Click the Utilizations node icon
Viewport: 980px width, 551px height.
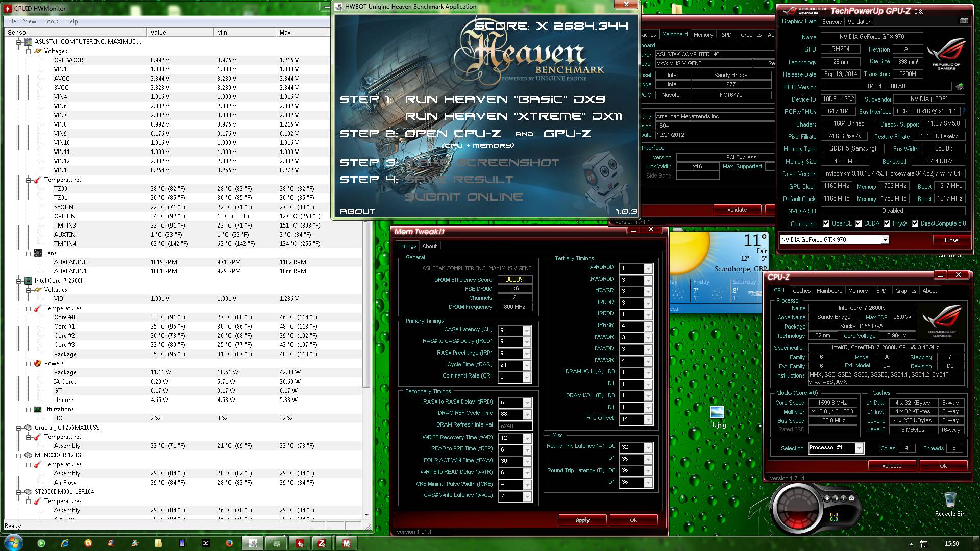pyautogui.click(x=38, y=409)
